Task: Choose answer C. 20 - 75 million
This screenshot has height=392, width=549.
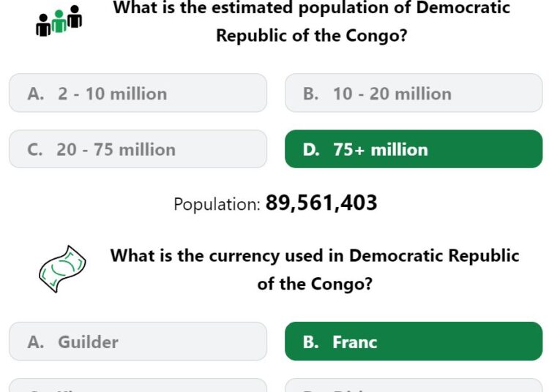Action: point(138,149)
